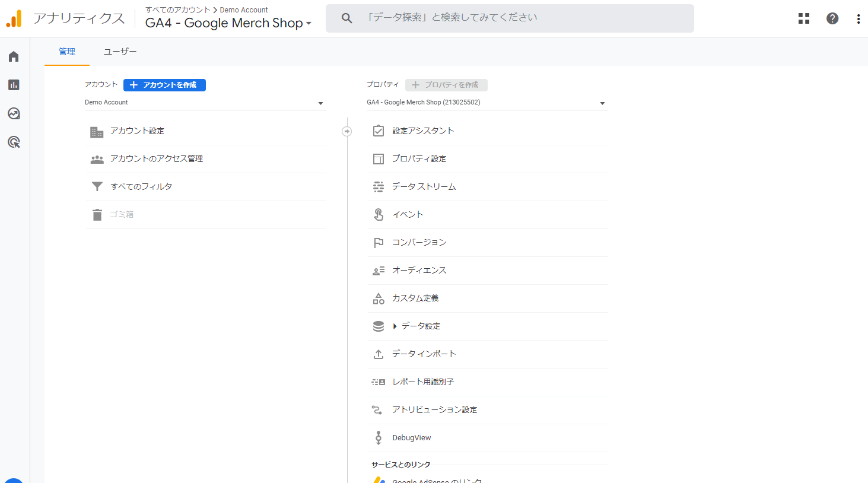Expand the データ設定 section triangle
The image size is (868, 483).
tap(395, 326)
